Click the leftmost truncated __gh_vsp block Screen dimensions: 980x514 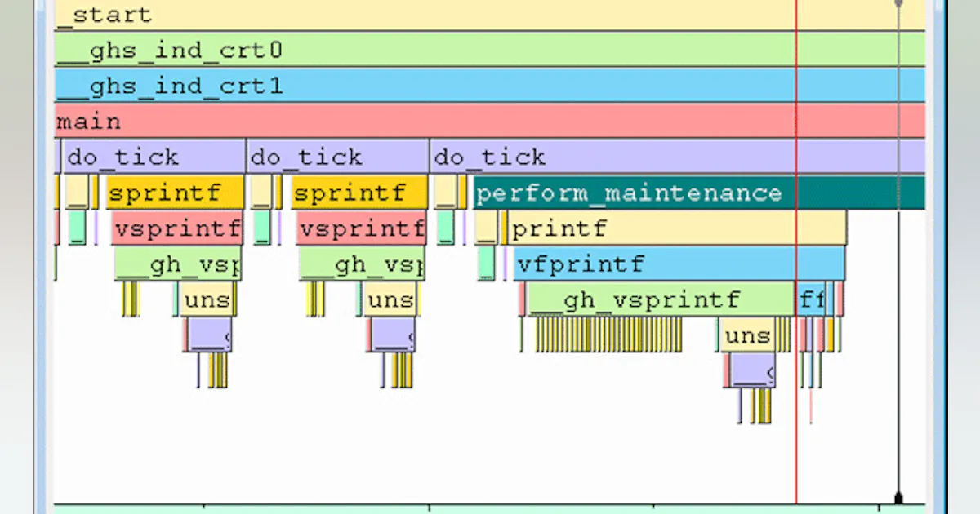pos(177,264)
